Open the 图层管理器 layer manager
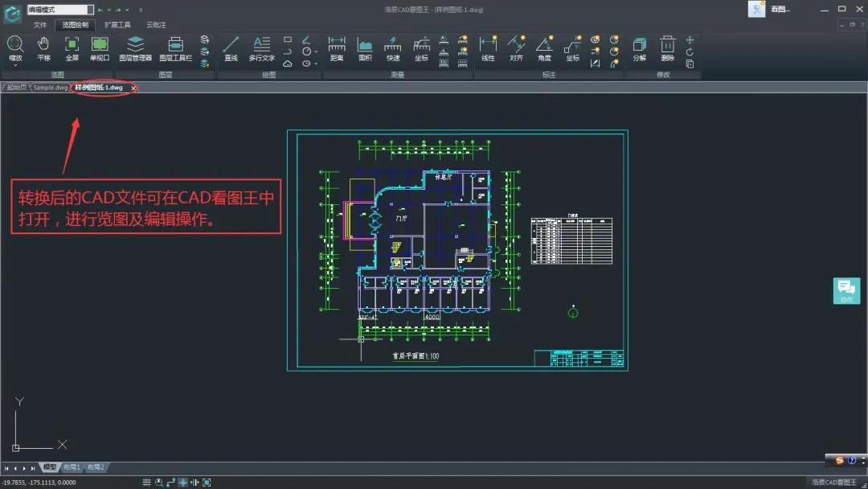The width and height of the screenshot is (868, 489). tap(136, 48)
